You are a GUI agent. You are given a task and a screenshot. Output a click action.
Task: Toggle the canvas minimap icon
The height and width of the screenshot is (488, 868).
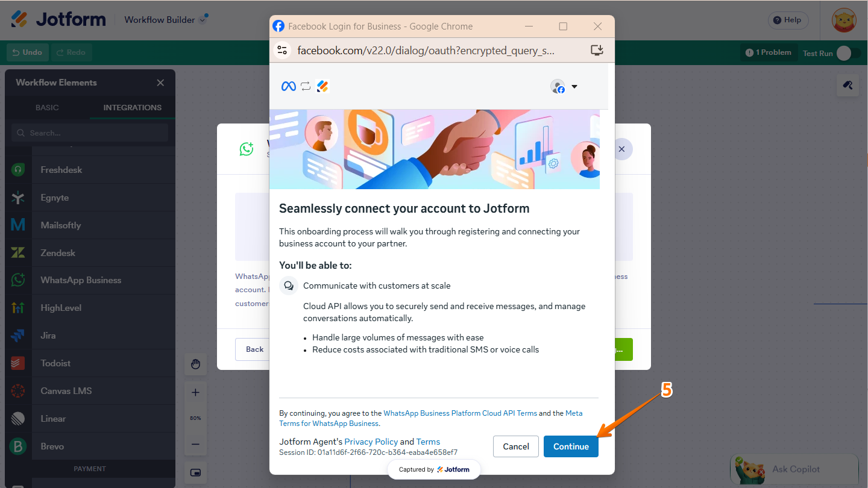(x=195, y=472)
